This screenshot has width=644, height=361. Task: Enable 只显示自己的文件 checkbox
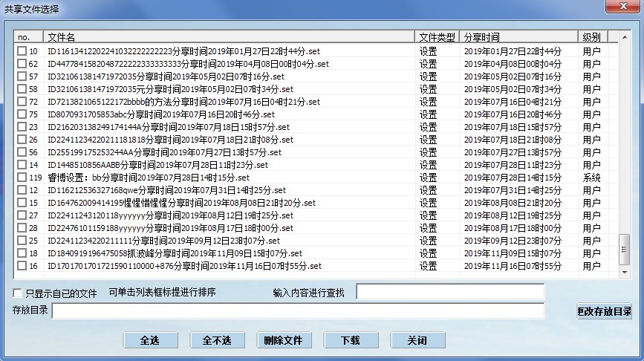pos(18,293)
